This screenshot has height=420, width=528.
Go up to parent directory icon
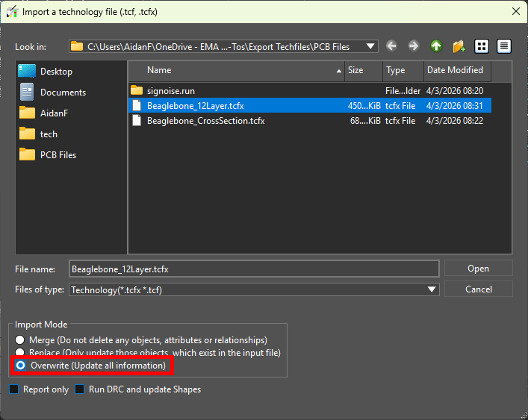pyautogui.click(x=436, y=46)
